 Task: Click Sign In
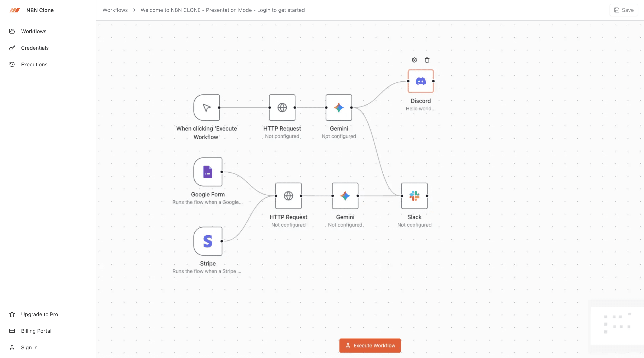pyautogui.click(x=29, y=347)
